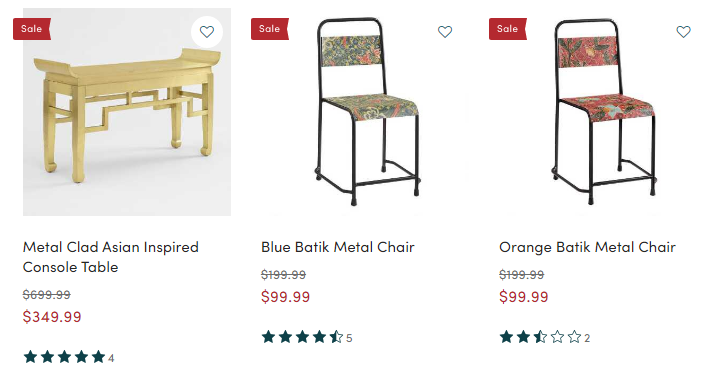Viewport: 702px width, 389px height.
Task: Click Orange Batik chair star rating
Action: [x=541, y=337]
